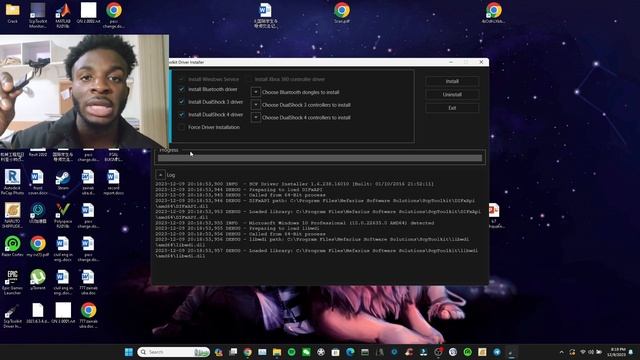The width and height of the screenshot is (640, 360).
Task: Click the Install button in driver installer
Action: pos(452,82)
